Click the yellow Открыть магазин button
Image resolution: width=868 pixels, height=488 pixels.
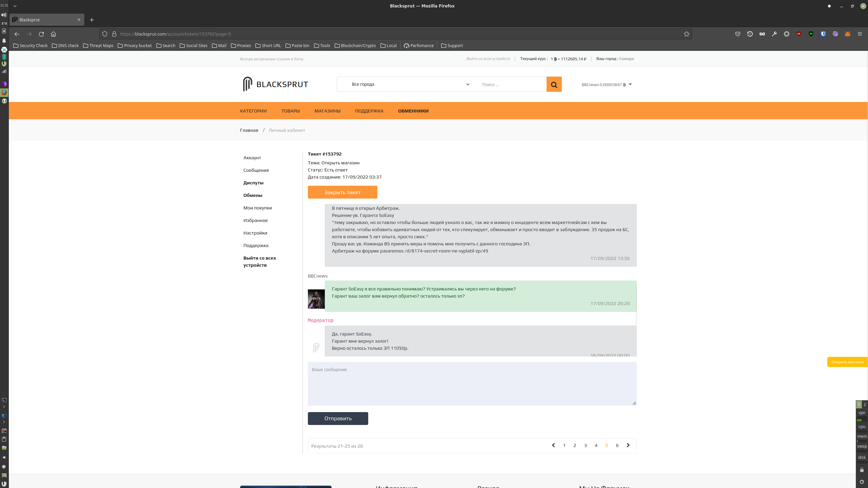pyautogui.click(x=847, y=362)
